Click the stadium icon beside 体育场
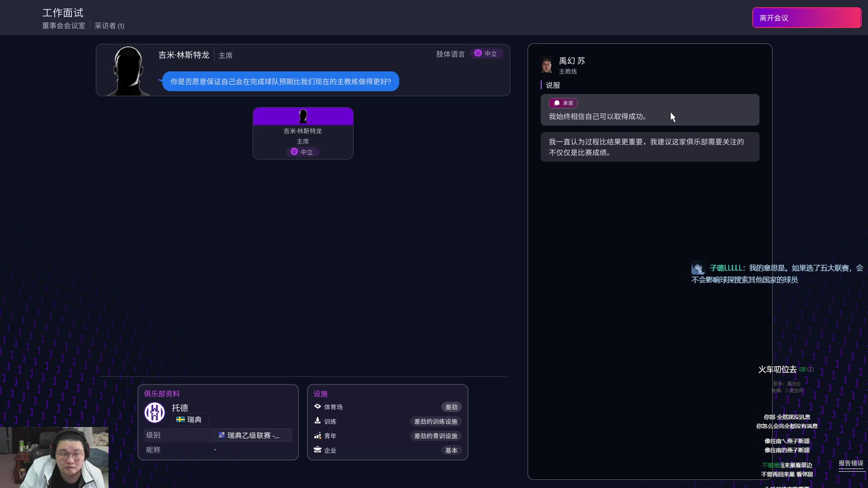The height and width of the screenshot is (488, 868). click(318, 407)
